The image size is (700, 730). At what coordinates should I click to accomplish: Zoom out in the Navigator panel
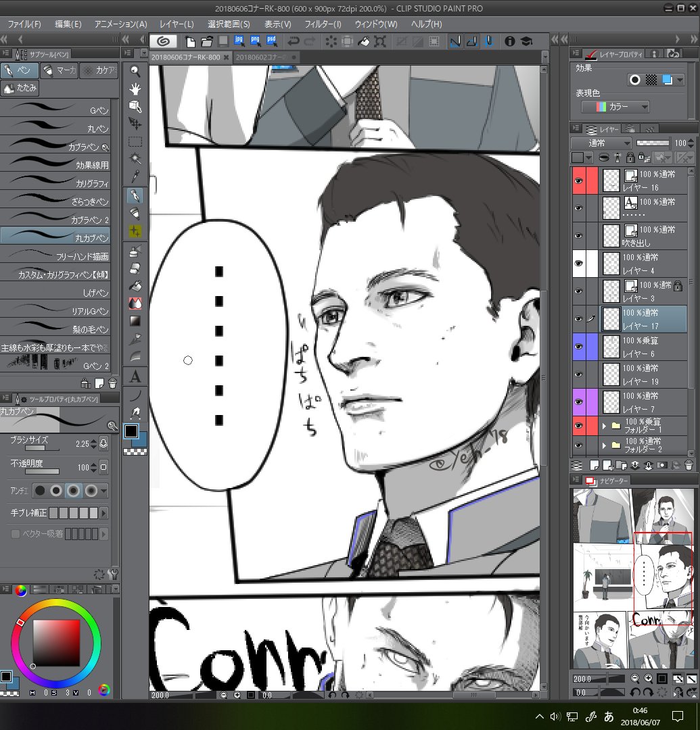[x=635, y=679]
